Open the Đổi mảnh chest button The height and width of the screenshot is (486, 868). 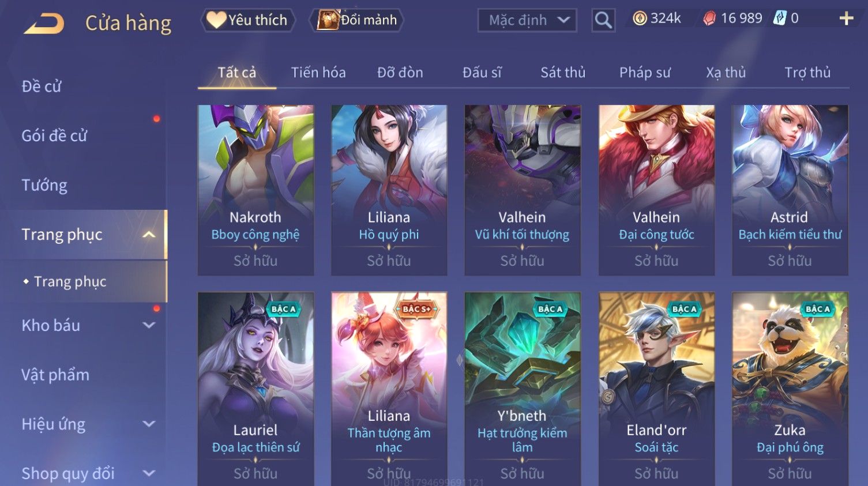click(x=356, y=20)
